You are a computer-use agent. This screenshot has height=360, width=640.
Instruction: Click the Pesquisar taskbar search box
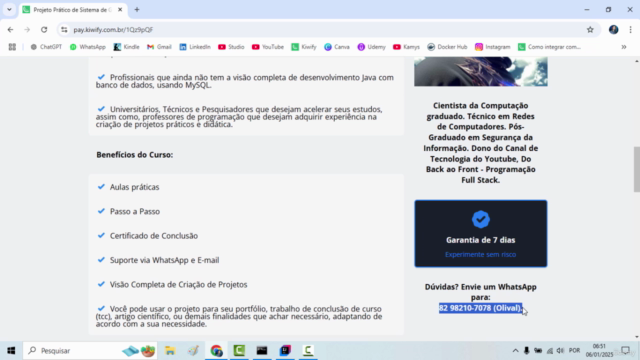(x=90, y=351)
